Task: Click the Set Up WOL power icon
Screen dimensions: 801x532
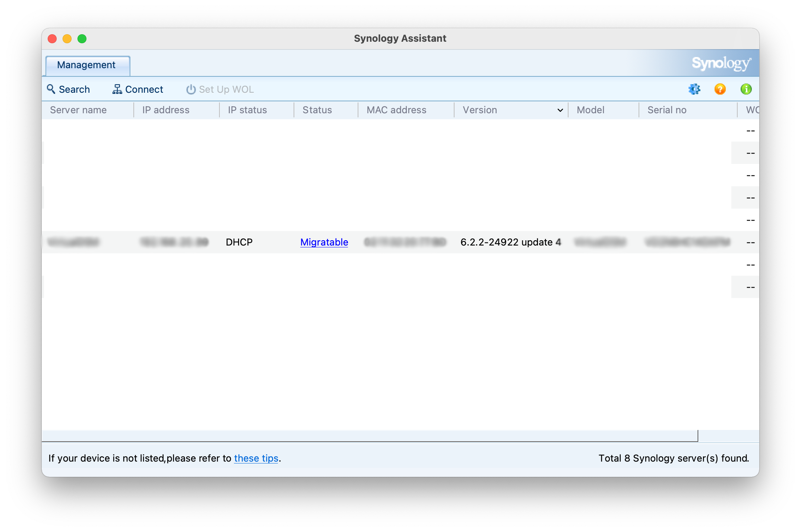Action: click(191, 89)
